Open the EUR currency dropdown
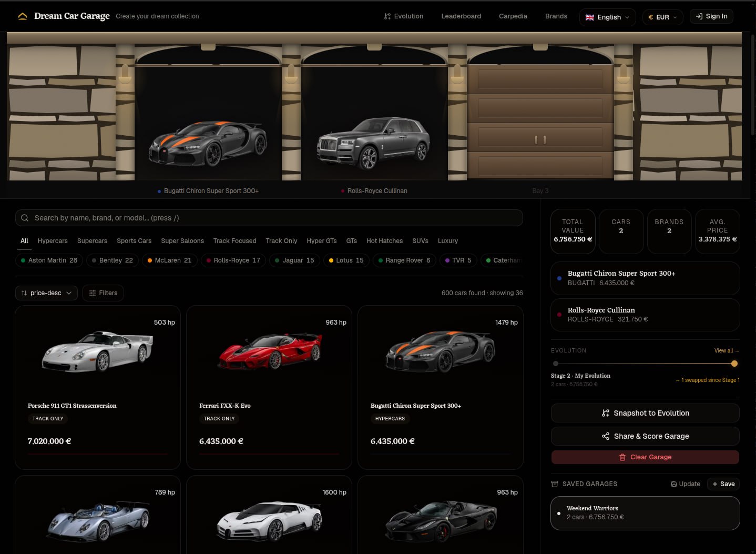This screenshot has height=554, width=756. [662, 17]
